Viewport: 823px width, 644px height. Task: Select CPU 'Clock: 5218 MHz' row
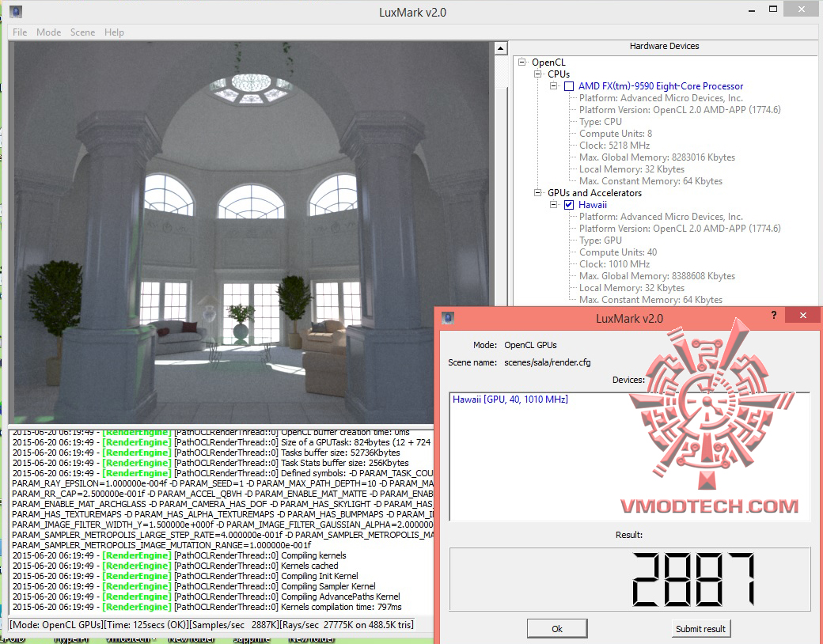[614, 146]
